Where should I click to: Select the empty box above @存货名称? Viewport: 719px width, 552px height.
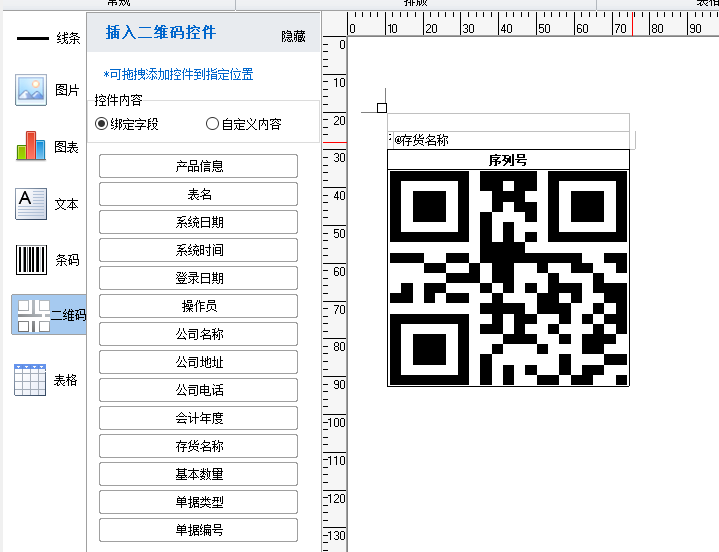point(508,122)
